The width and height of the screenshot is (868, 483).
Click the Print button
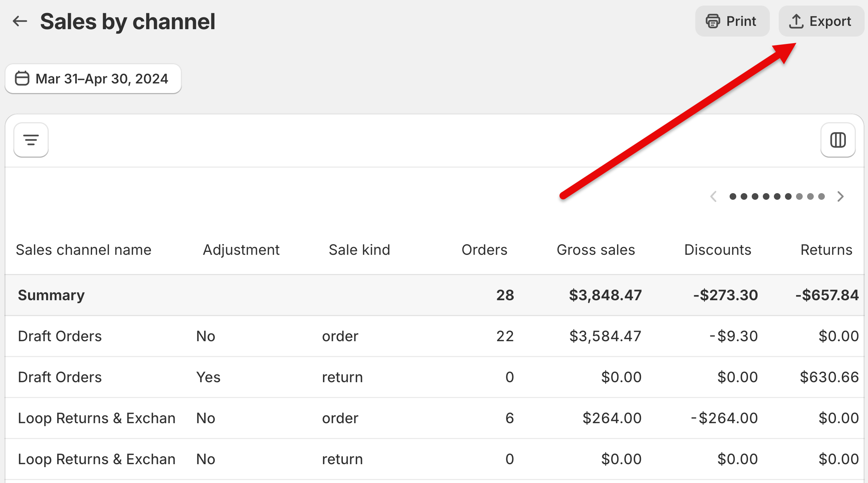(x=732, y=21)
